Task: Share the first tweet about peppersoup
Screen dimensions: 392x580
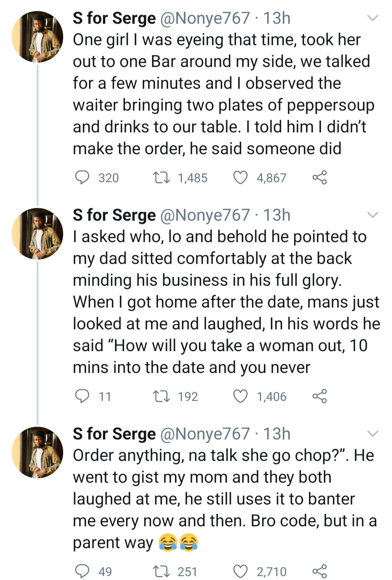Action: [319, 178]
